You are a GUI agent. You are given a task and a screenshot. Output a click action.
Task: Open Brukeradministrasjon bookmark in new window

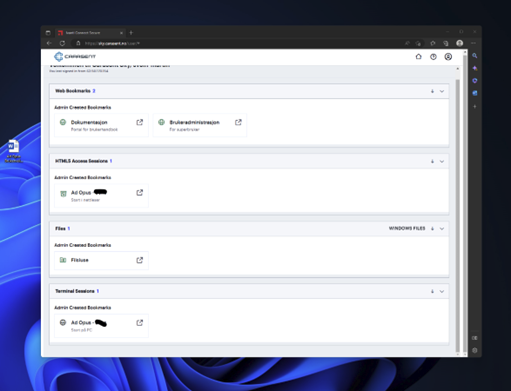click(x=238, y=122)
